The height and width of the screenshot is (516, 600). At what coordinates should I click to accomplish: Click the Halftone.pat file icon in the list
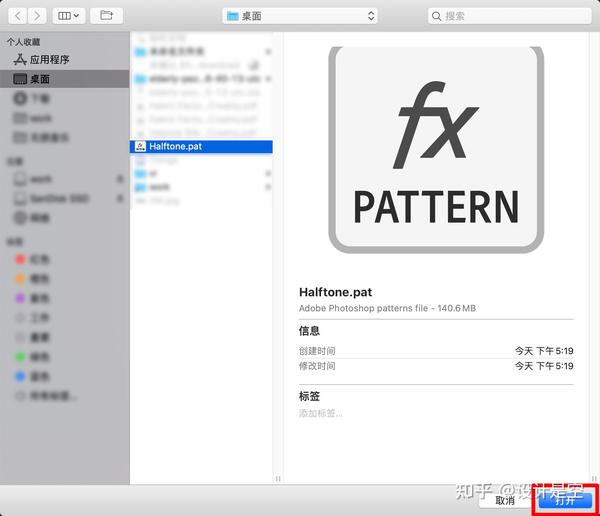click(140, 146)
